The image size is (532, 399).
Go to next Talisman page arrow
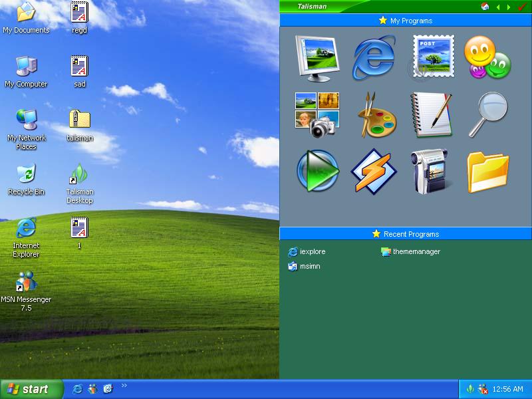509,7
